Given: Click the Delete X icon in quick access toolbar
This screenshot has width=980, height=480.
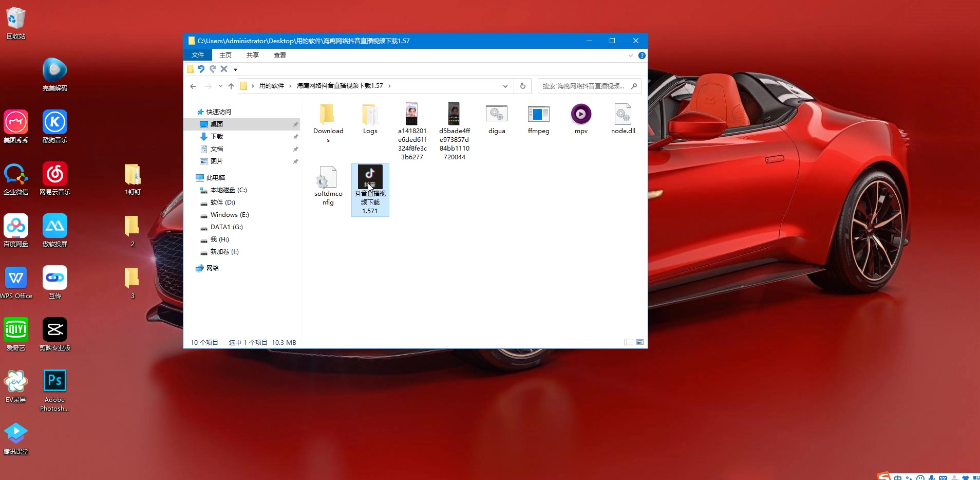Looking at the screenshot, I should [x=224, y=69].
